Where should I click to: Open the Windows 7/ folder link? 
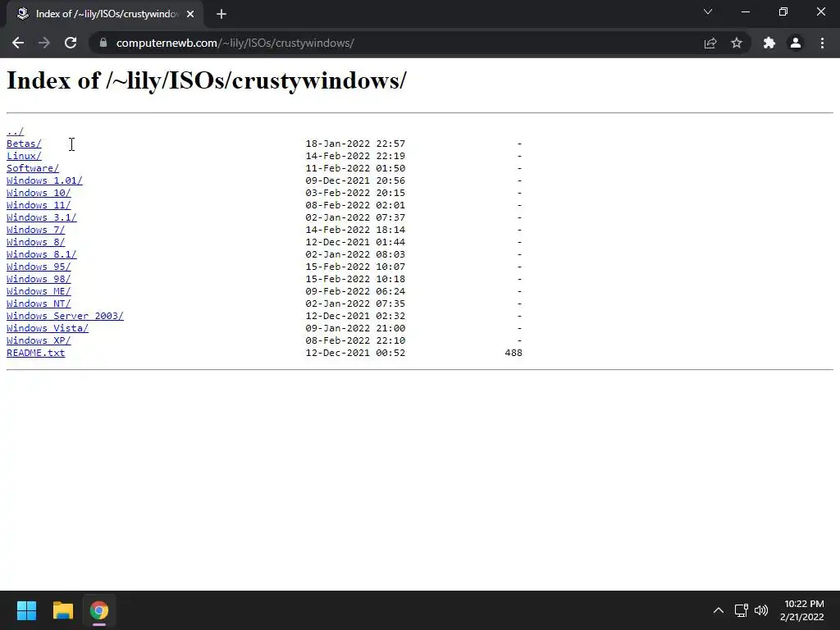tap(36, 230)
